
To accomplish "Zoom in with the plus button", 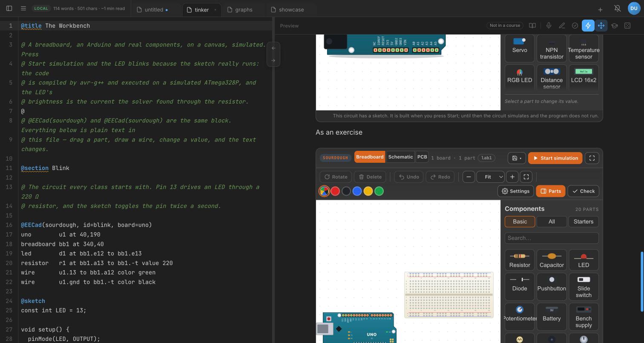I will coord(512,177).
